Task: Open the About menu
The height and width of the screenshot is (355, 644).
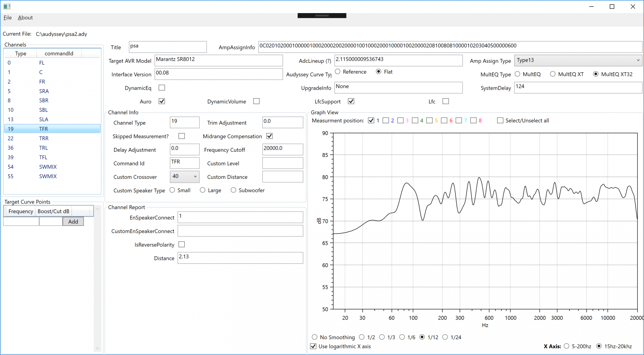Action: [25, 18]
